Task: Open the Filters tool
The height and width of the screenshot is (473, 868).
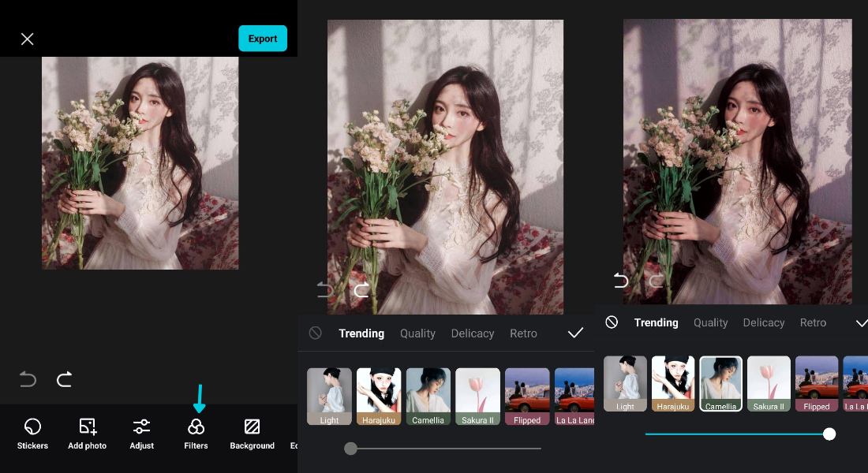Action: pyautogui.click(x=196, y=434)
